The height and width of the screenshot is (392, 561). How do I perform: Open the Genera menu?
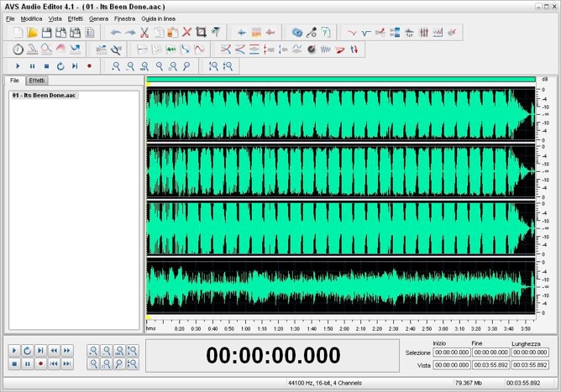[99, 18]
